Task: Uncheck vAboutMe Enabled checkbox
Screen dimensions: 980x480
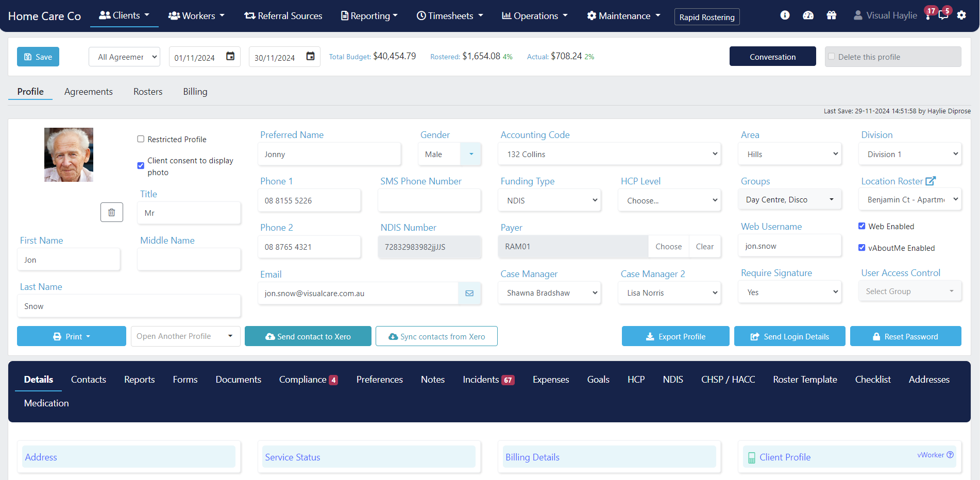Action: pos(861,248)
